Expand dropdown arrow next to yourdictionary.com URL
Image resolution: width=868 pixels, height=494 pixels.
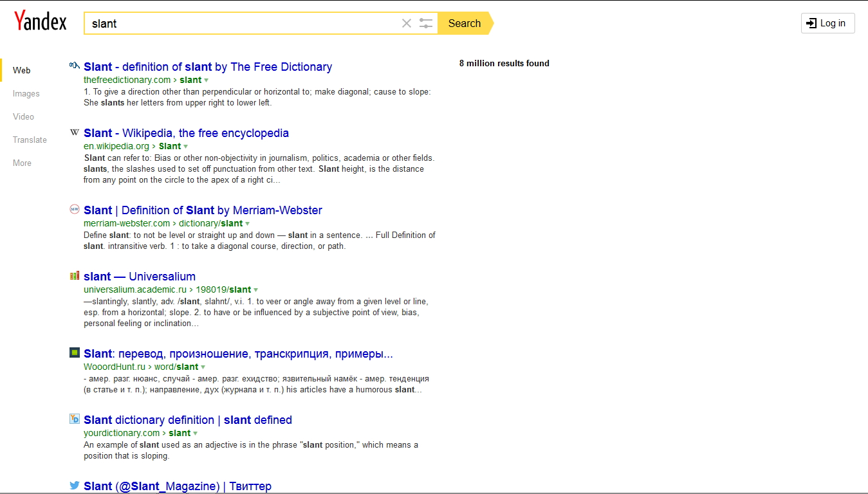point(196,434)
